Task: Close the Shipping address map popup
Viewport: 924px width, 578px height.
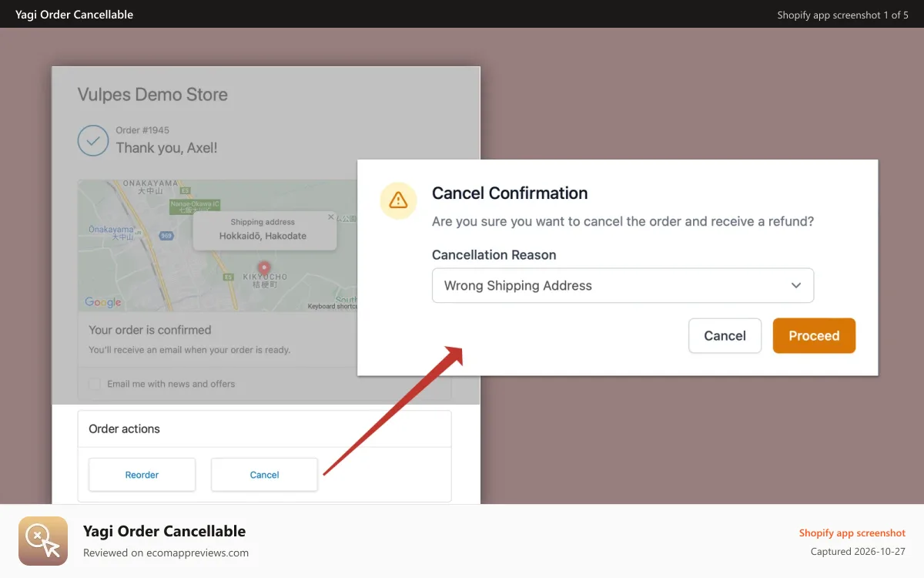Action: coord(331,217)
